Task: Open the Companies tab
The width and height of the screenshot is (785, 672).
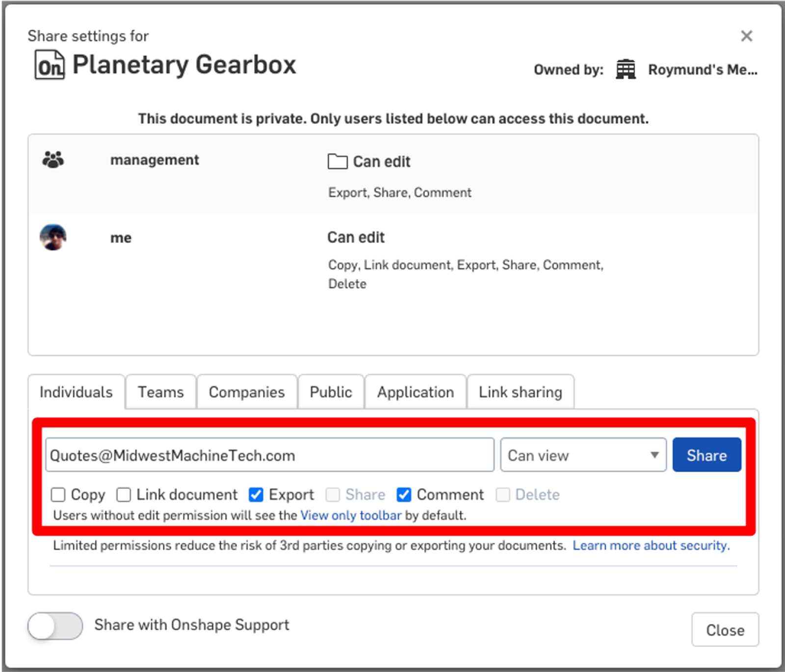Action: pyautogui.click(x=246, y=392)
